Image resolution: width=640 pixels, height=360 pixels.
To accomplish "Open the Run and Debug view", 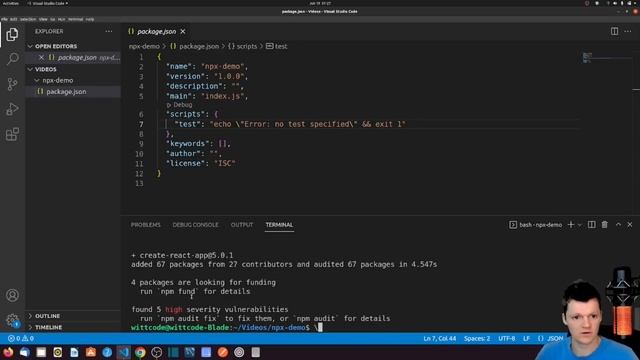I will (12, 109).
